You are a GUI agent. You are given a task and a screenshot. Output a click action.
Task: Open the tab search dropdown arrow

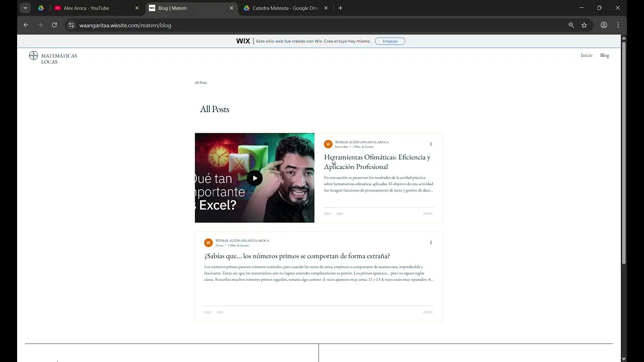point(25,8)
